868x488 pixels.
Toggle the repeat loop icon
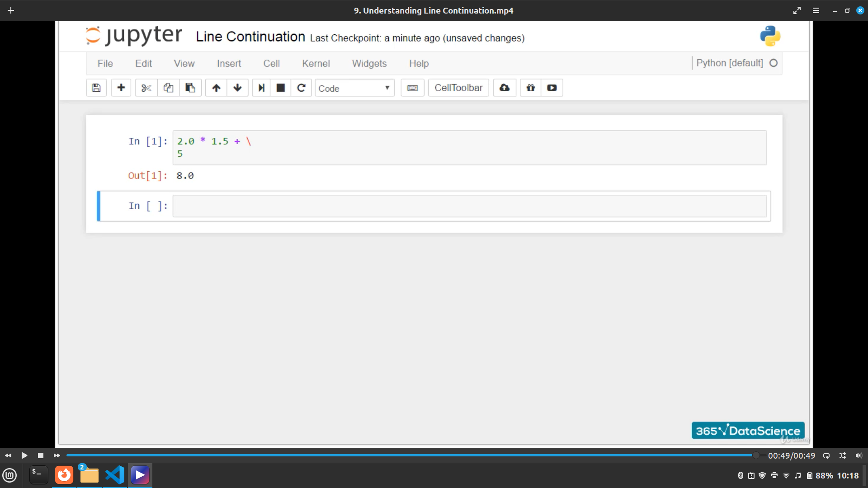826,455
